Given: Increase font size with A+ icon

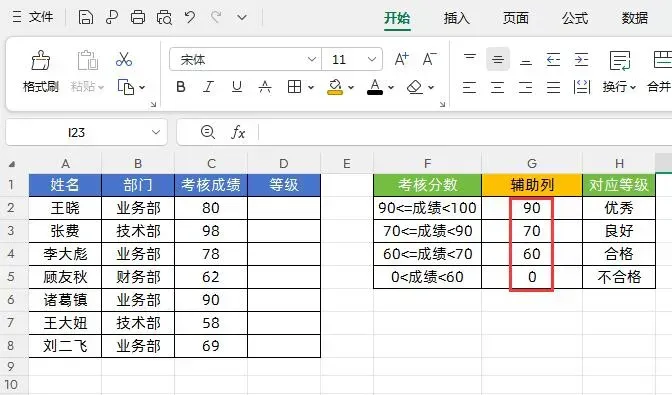Looking at the screenshot, I should click(401, 59).
